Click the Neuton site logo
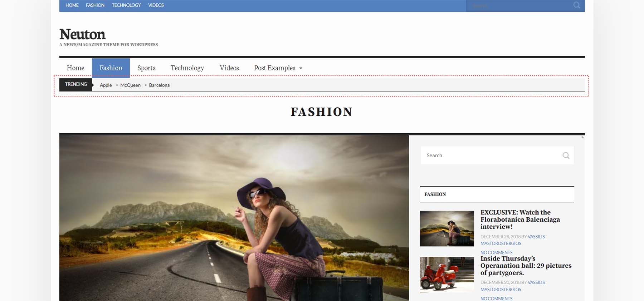 (x=82, y=34)
